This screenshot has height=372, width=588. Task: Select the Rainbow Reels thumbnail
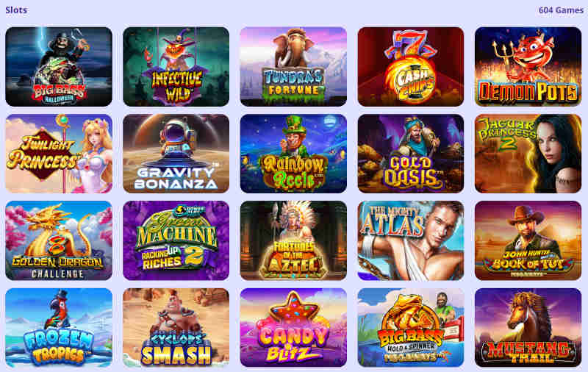coord(293,154)
